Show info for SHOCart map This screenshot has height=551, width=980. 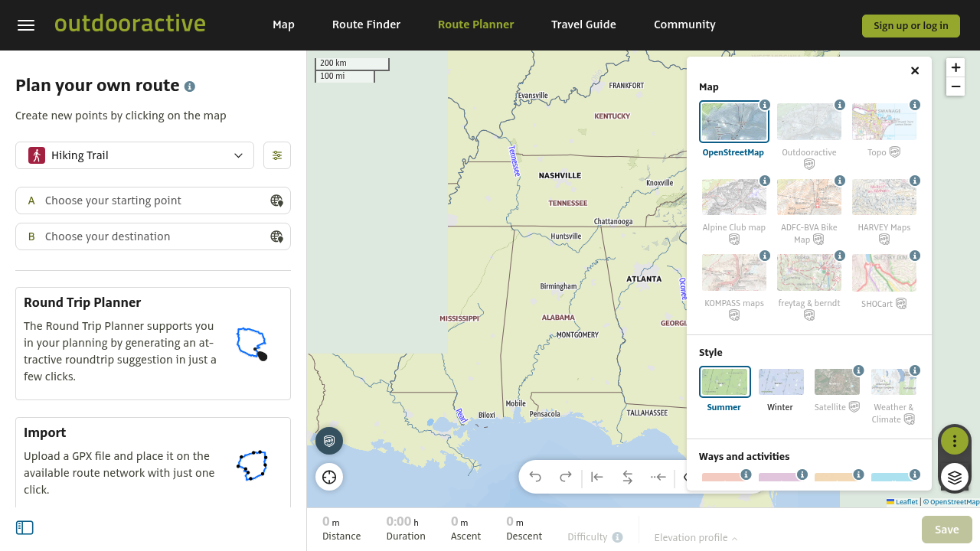point(915,256)
